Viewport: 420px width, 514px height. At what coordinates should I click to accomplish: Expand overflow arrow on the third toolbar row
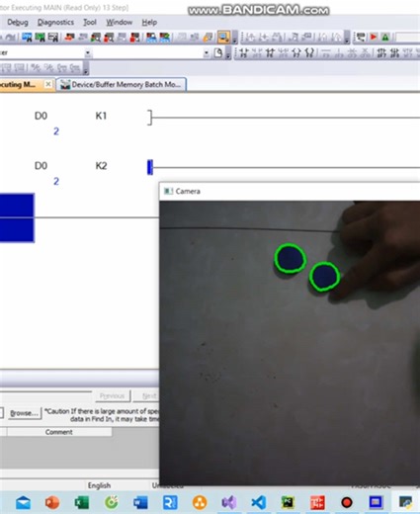click(86, 69)
